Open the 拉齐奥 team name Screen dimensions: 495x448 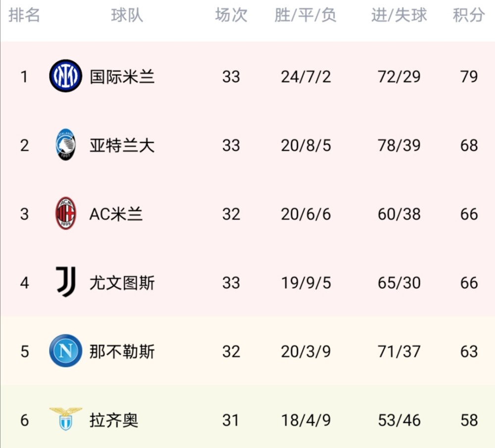click(114, 420)
